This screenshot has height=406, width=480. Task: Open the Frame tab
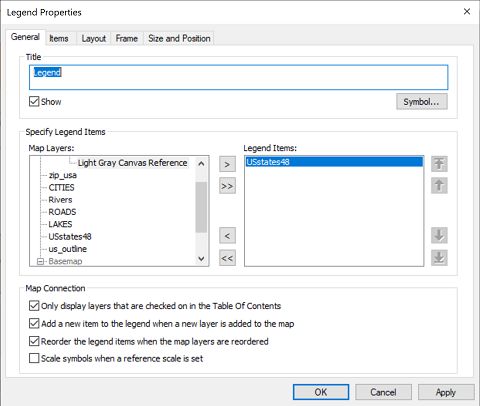(127, 38)
